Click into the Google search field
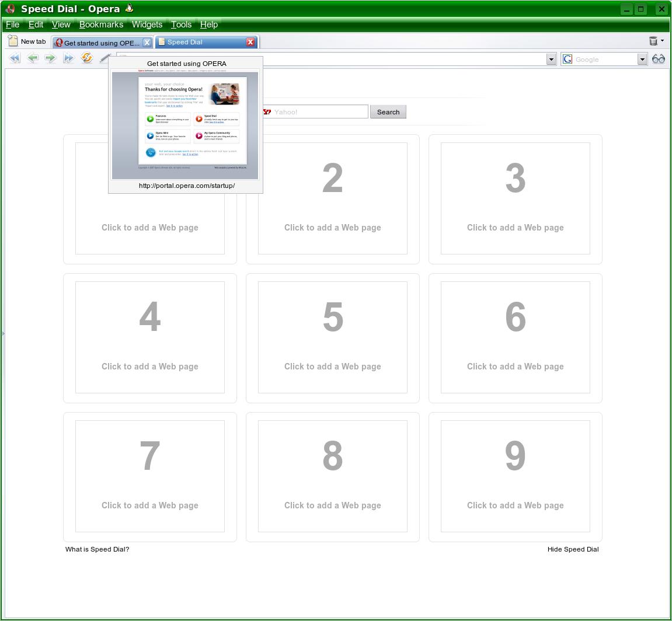 pos(604,59)
